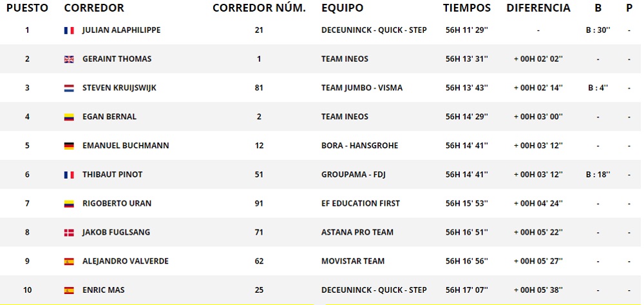
Task: Click the French flag beside Thibaut Pinot
Action: [x=69, y=175]
